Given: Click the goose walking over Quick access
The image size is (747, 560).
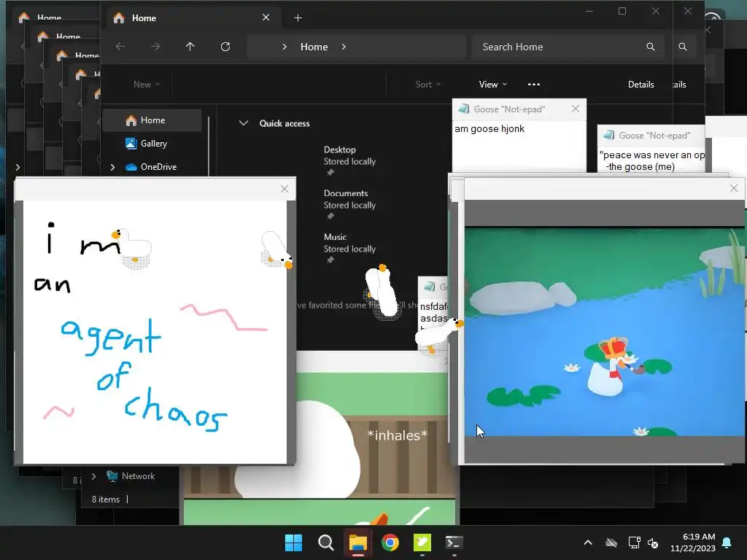Looking at the screenshot, I should (x=382, y=292).
